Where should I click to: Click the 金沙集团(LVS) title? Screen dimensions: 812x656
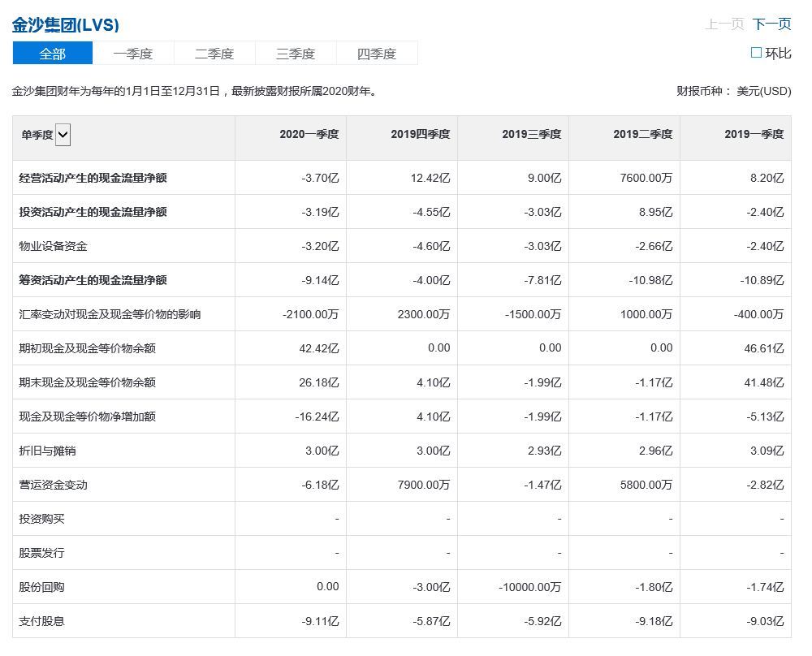click(65, 24)
